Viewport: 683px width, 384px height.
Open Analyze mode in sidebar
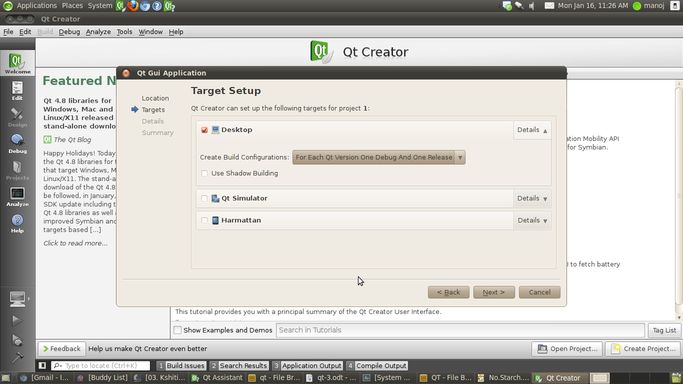[17, 197]
